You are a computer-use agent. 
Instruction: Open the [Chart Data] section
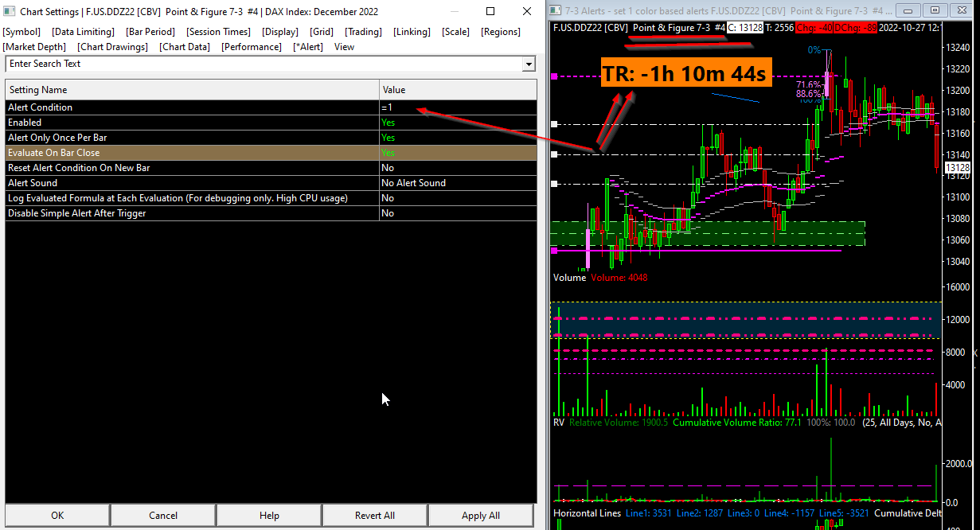tap(185, 47)
